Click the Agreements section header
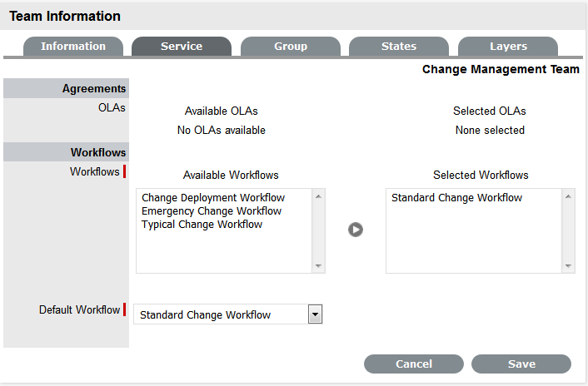This screenshot has width=588, height=386. coord(94,88)
